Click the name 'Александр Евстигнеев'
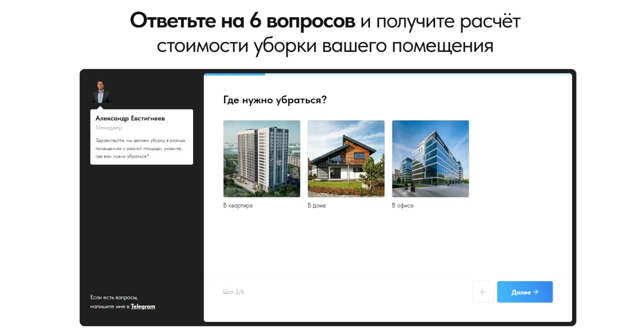The width and height of the screenshot is (644, 330). (130, 118)
